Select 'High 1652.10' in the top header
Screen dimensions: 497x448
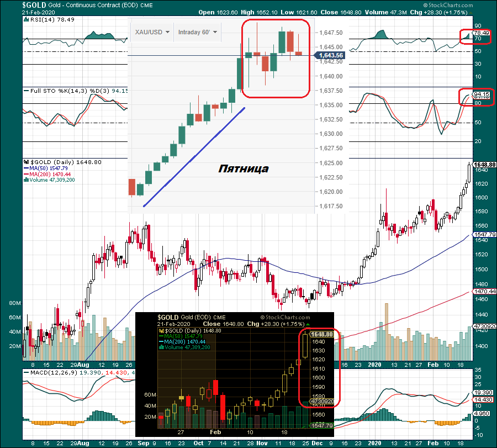[x=259, y=12]
